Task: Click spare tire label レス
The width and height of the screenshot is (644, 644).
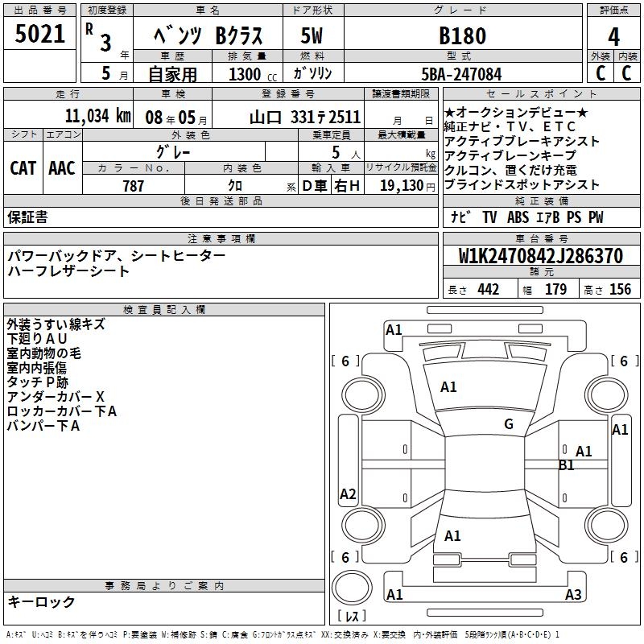Action: [x=352, y=616]
